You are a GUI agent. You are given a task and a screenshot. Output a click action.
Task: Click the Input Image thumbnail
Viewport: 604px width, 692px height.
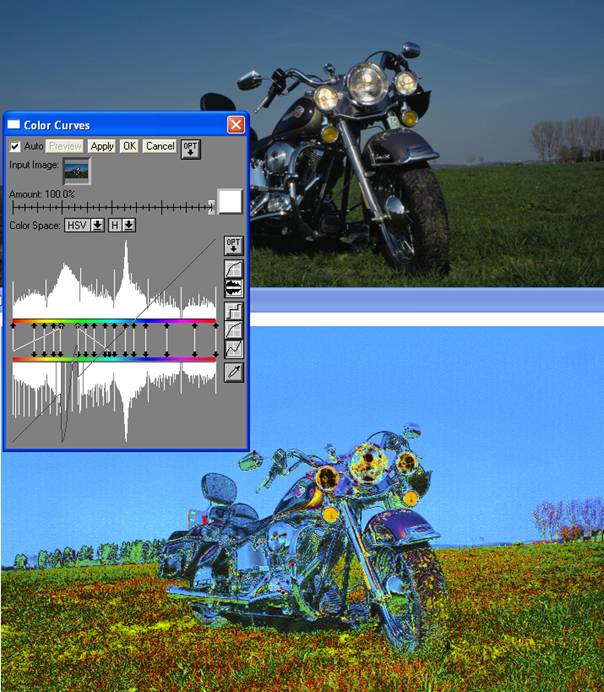pyautogui.click(x=77, y=171)
